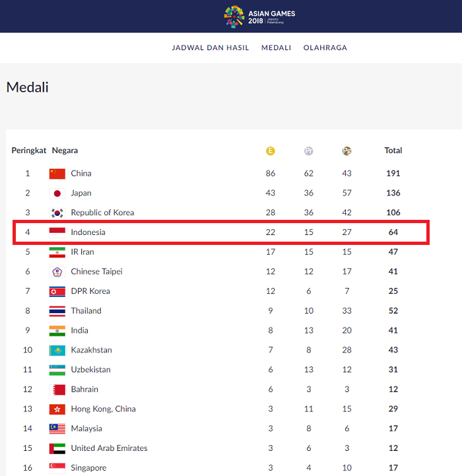Click the Japan flag icon

coord(57,193)
